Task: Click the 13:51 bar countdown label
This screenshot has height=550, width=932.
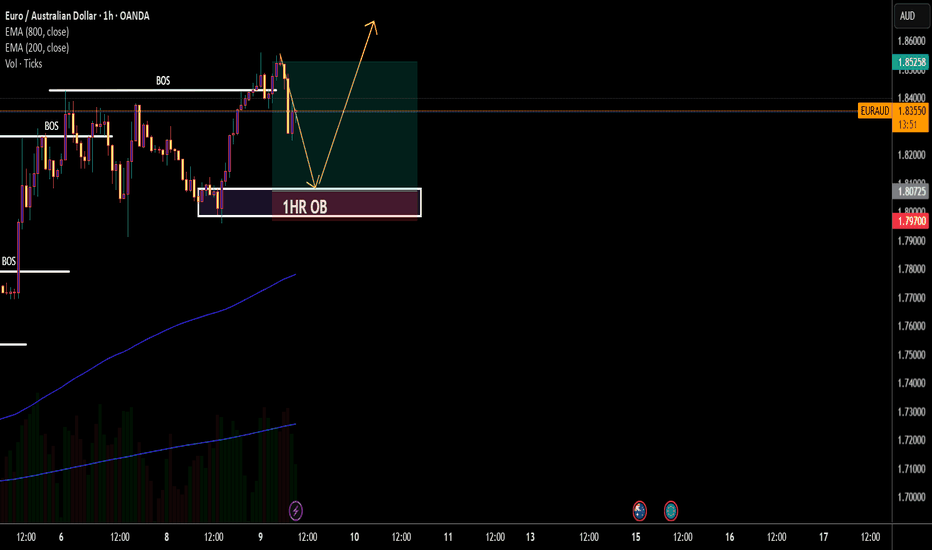Action: tap(908, 125)
